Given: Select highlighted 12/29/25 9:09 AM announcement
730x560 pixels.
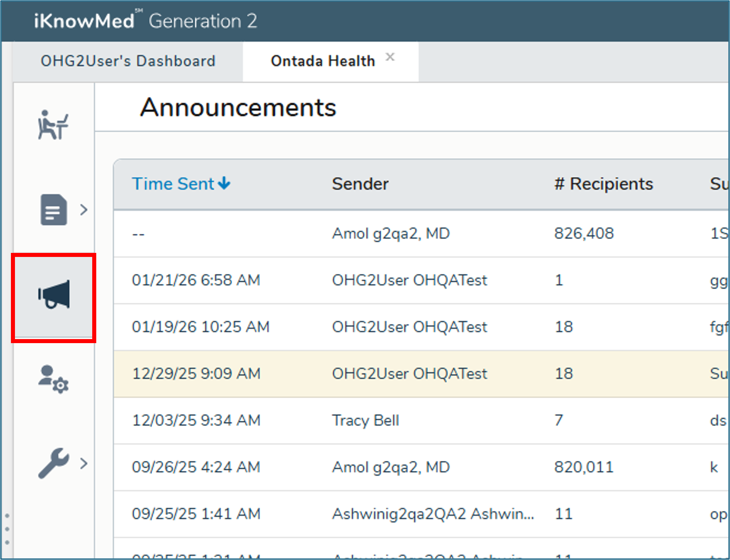Looking at the screenshot, I should 196,373.
